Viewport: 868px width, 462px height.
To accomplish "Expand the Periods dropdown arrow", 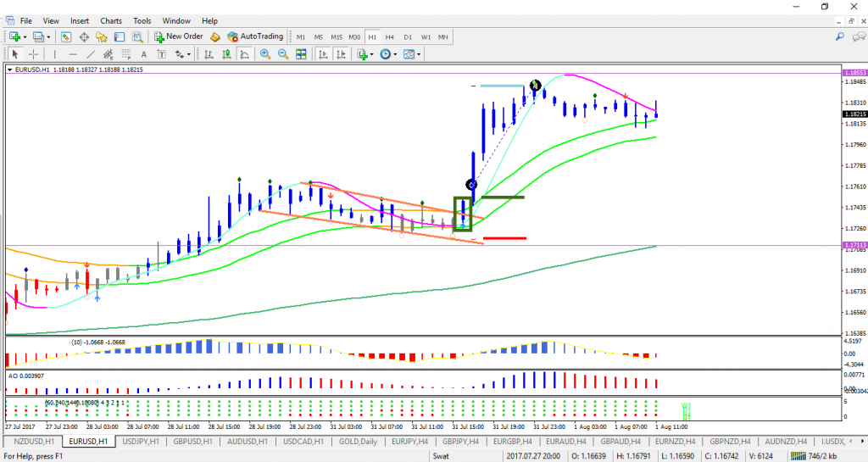I will (395, 54).
